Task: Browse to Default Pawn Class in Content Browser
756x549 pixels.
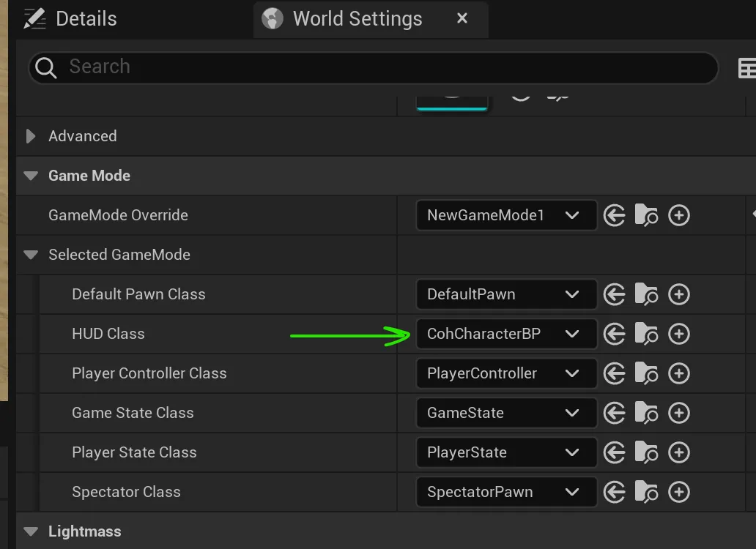Action: [646, 294]
